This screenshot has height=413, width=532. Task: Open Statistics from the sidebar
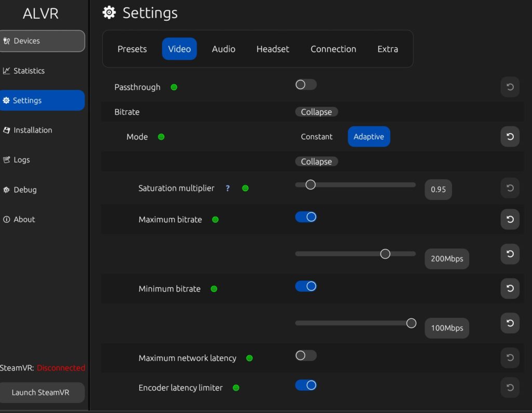click(x=29, y=71)
